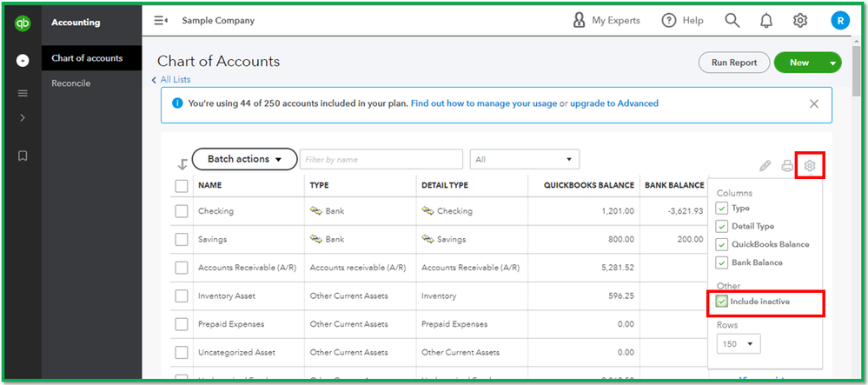The image size is (868, 385).
Task: Open the R user profile avatar
Action: 840,21
